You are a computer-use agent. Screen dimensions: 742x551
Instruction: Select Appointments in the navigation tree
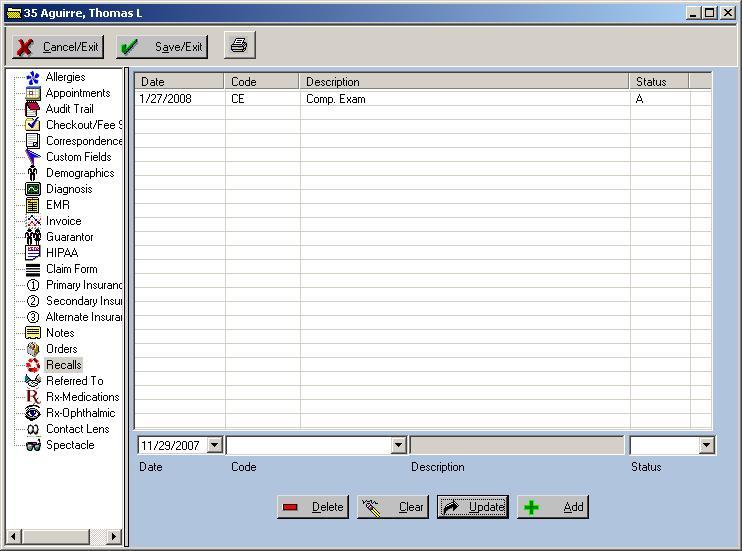78,93
